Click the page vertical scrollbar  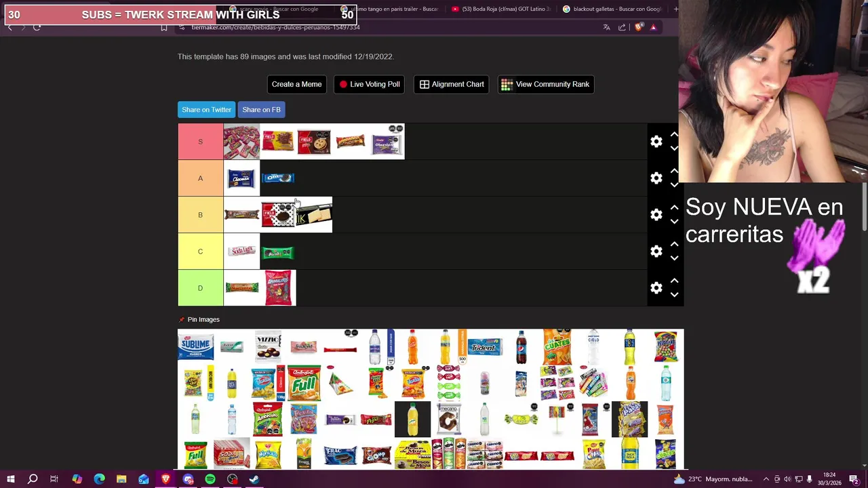[x=865, y=207]
